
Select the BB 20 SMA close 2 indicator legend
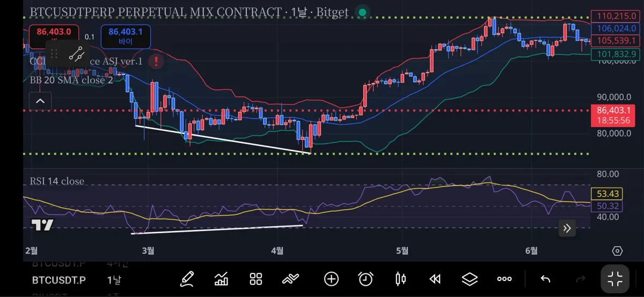coord(71,80)
